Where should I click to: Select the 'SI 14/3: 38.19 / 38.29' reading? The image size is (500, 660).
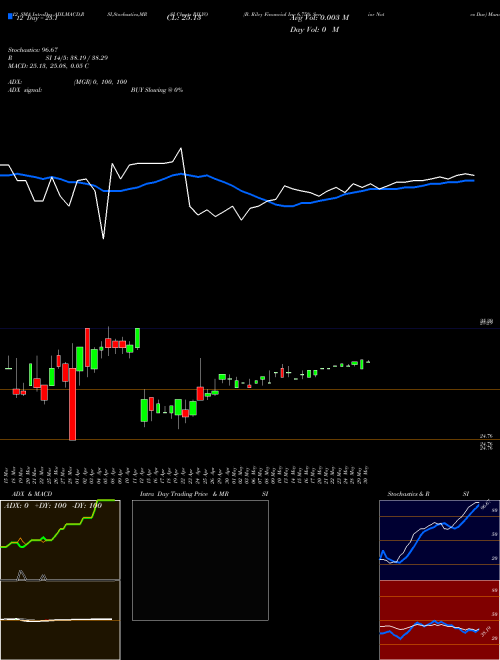77,58
